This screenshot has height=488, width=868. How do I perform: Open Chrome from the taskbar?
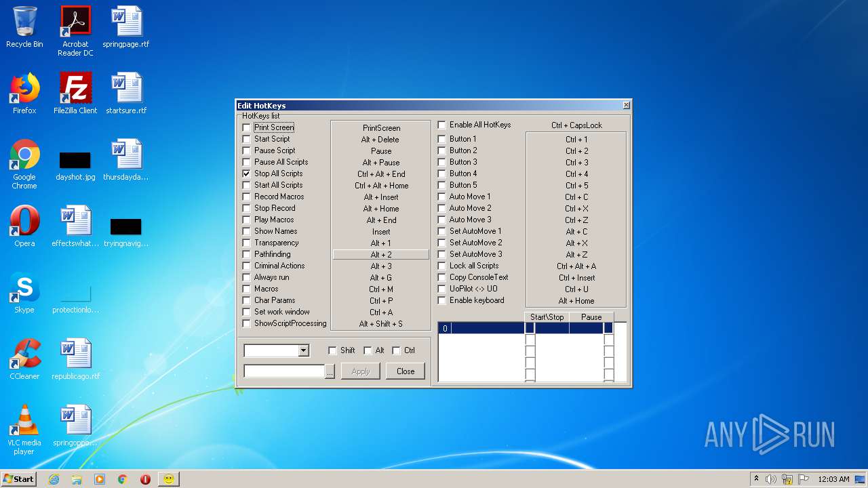[x=123, y=479]
